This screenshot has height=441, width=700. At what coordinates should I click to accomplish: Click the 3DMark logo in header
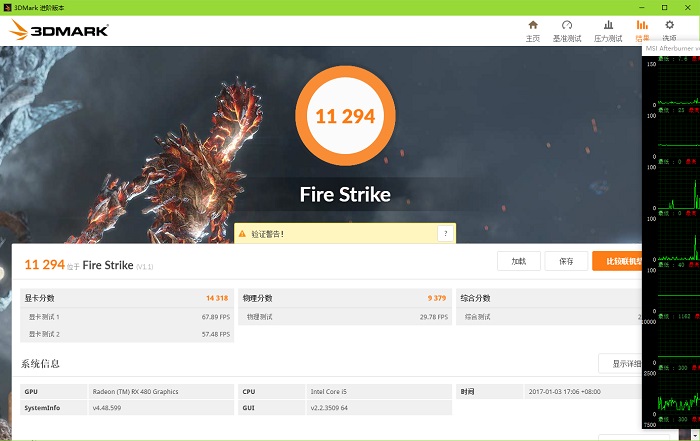pyautogui.click(x=59, y=30)
